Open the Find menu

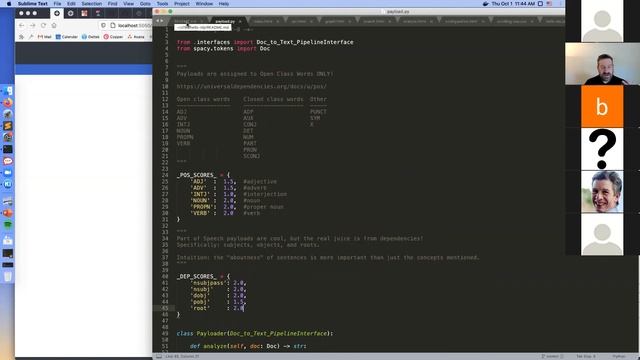[113, 4]
